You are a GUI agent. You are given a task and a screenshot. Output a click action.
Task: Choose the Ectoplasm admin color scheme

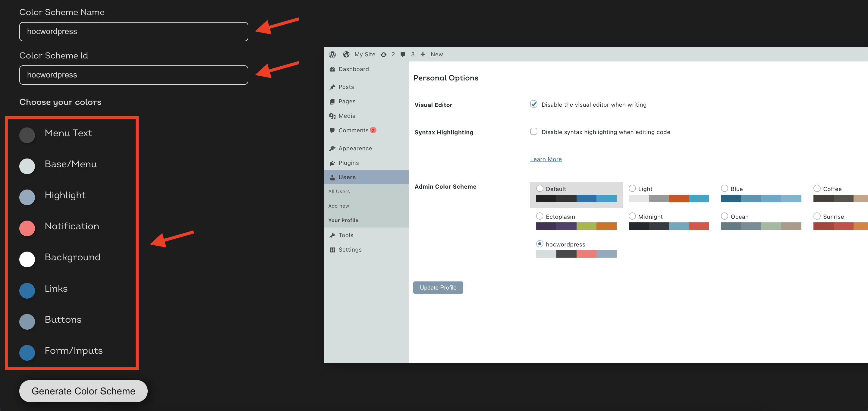pyautogui.click(x=540, y=216)
